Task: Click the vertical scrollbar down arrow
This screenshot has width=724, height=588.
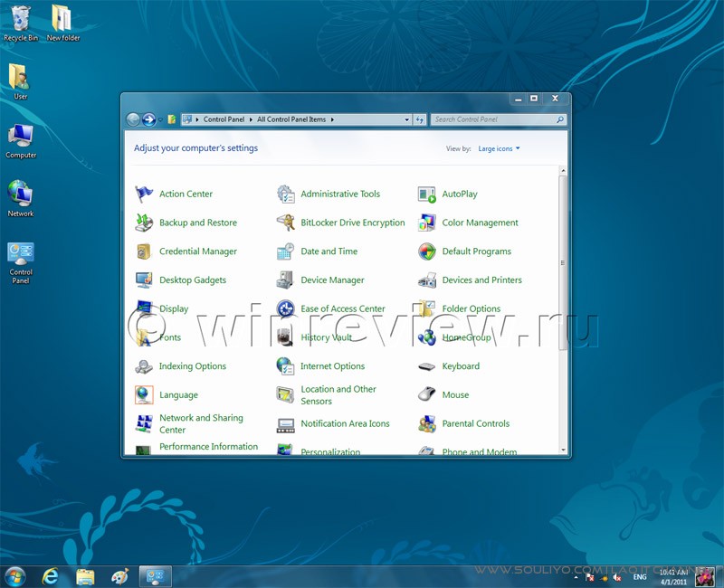Action: 563,449
